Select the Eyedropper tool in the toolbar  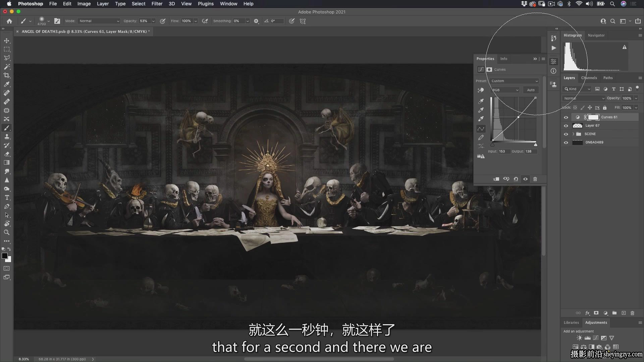7,84
